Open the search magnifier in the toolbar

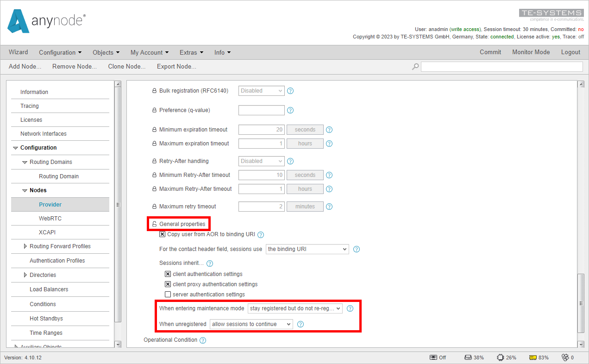[x=415, y=66]
